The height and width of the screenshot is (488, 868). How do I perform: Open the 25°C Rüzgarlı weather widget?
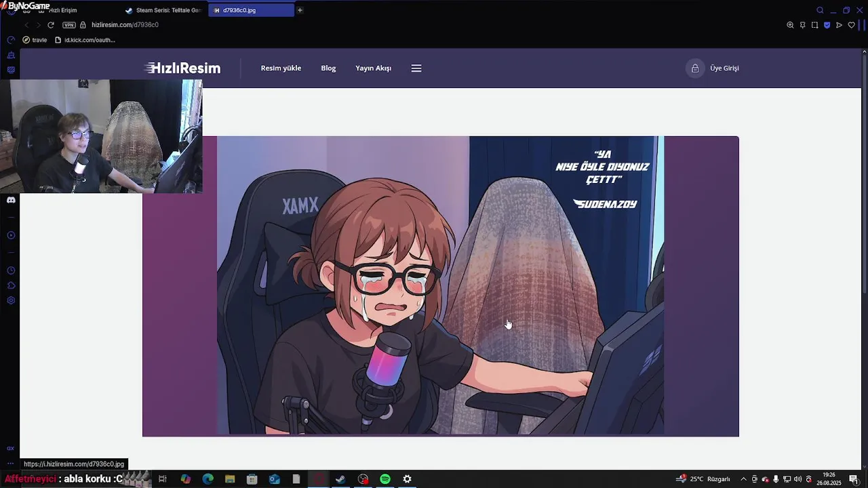pyautogui.click(x=703, y=479)
